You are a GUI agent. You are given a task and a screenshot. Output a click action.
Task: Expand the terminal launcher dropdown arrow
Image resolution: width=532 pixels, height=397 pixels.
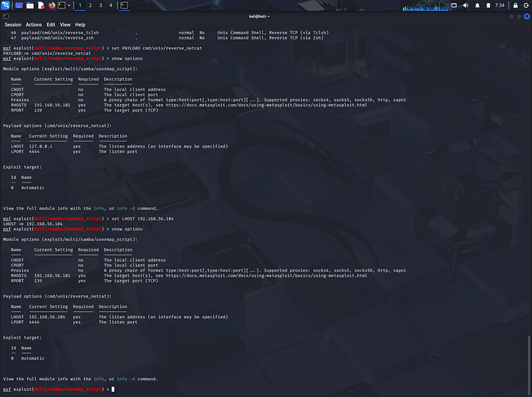(69, 5)
